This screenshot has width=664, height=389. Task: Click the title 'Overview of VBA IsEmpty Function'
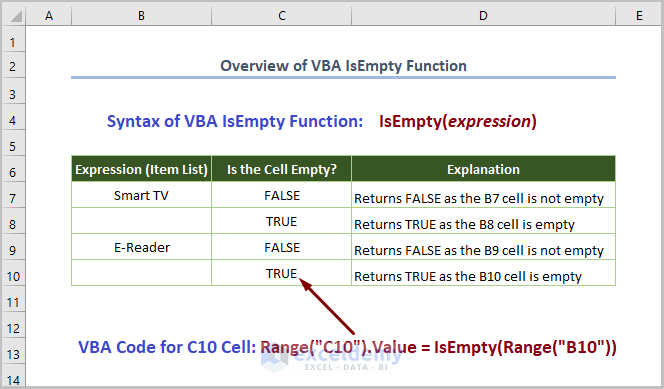343,66
